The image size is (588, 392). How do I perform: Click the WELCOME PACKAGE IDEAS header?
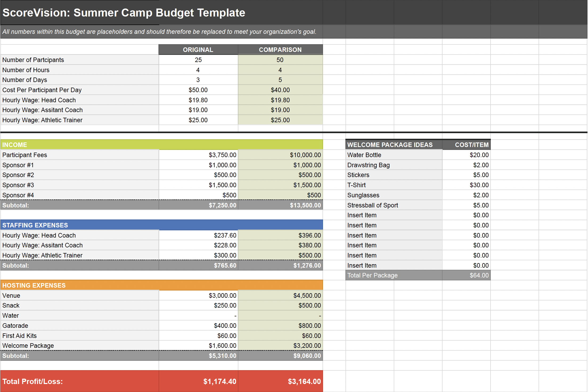(394, 145)
